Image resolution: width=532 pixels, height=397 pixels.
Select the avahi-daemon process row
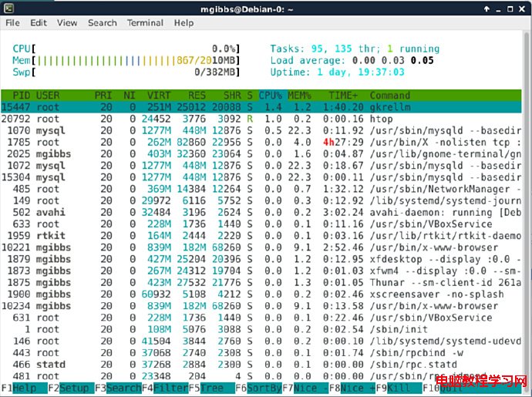click(x=261, y=213)
